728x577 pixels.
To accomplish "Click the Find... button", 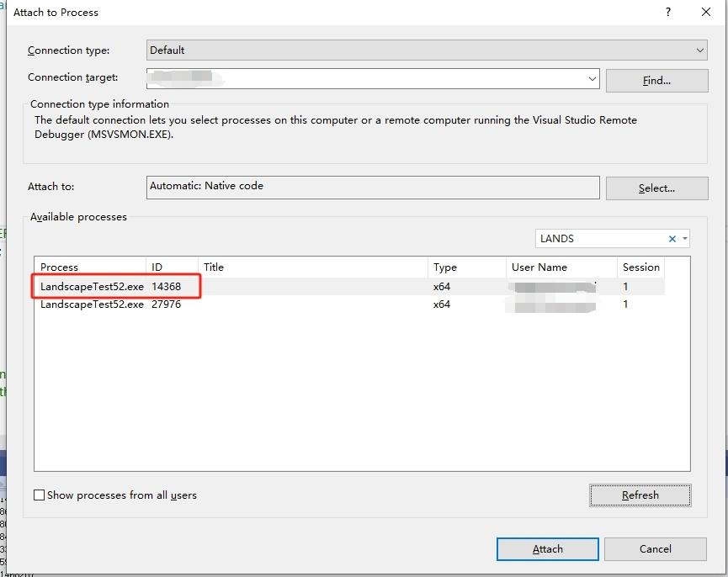I will click(657, 81).
